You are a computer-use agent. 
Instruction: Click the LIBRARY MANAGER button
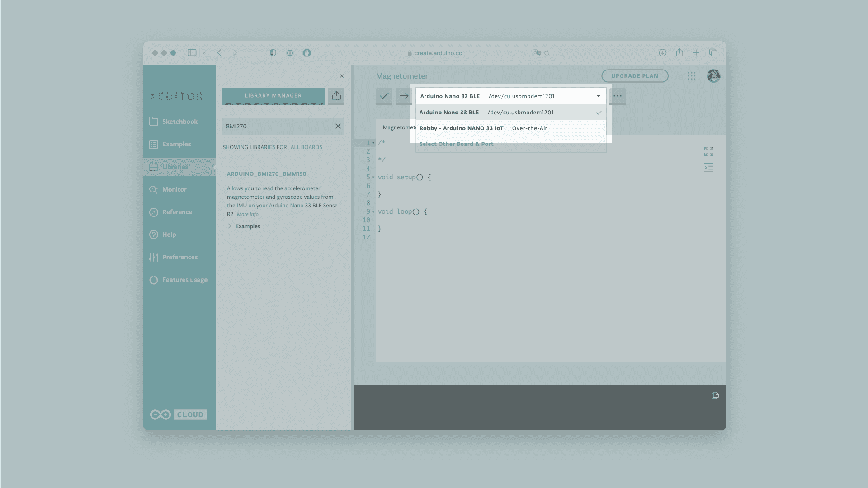273,96
